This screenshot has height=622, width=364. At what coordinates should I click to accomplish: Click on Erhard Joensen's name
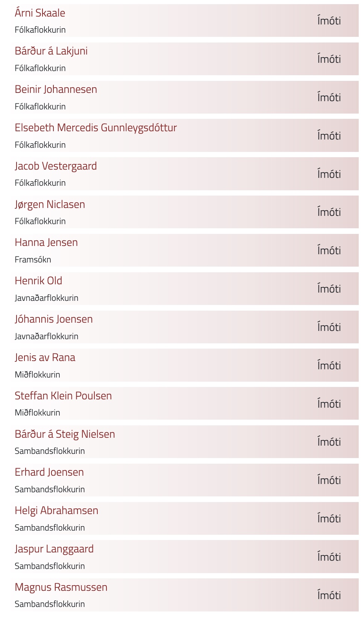pyautogui.click(x=49, y=472)
